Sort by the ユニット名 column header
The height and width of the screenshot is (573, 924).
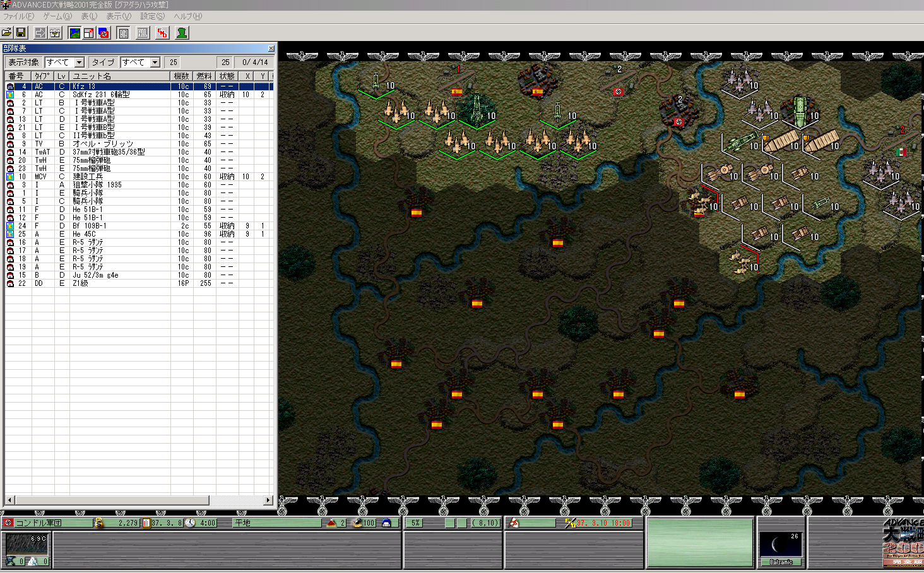pos(120,76)
